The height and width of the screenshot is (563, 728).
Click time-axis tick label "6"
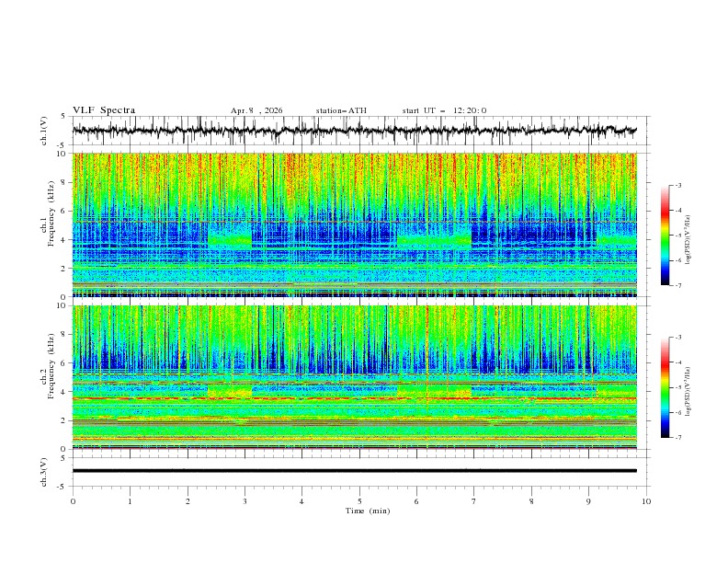tap(416, 501)
